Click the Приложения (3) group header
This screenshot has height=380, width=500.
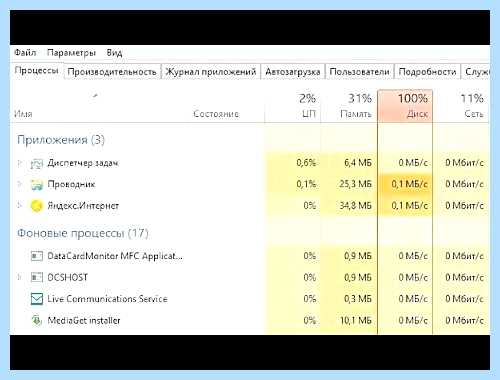(x=61, y=139)
